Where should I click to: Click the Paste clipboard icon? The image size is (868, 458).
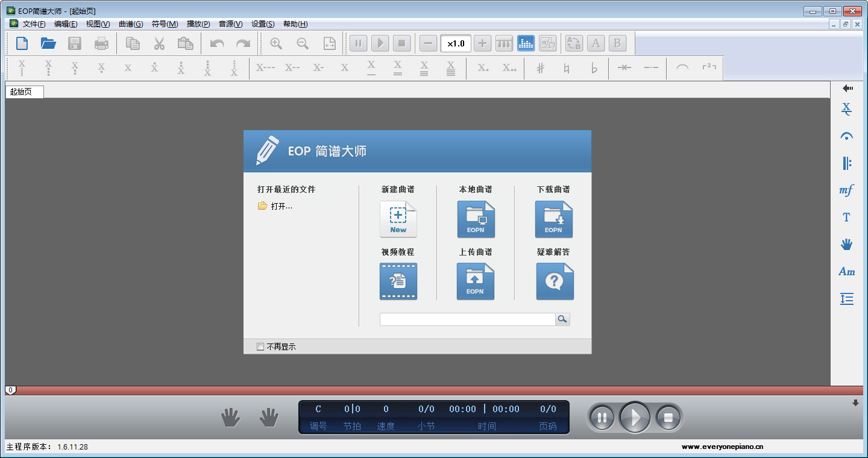[186, 43]
